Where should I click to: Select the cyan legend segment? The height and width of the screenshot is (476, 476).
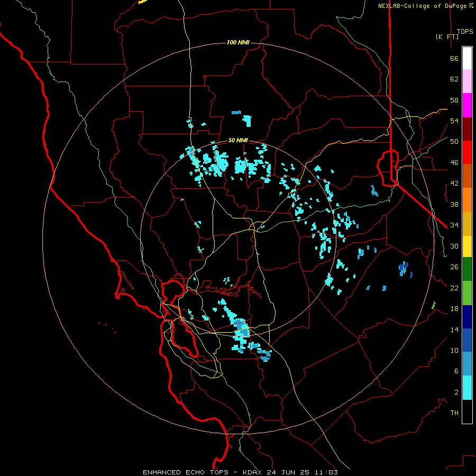coord(467,388)
